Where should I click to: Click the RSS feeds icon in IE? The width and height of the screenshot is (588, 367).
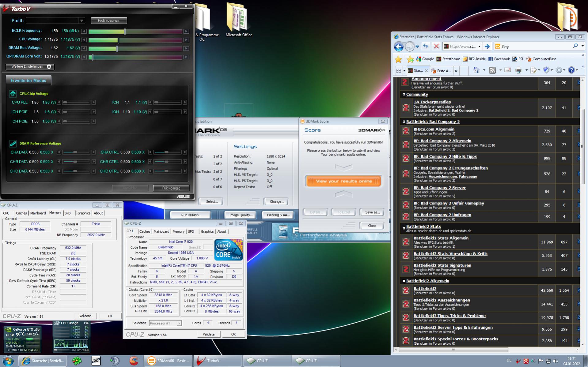[x=492, y=70]
